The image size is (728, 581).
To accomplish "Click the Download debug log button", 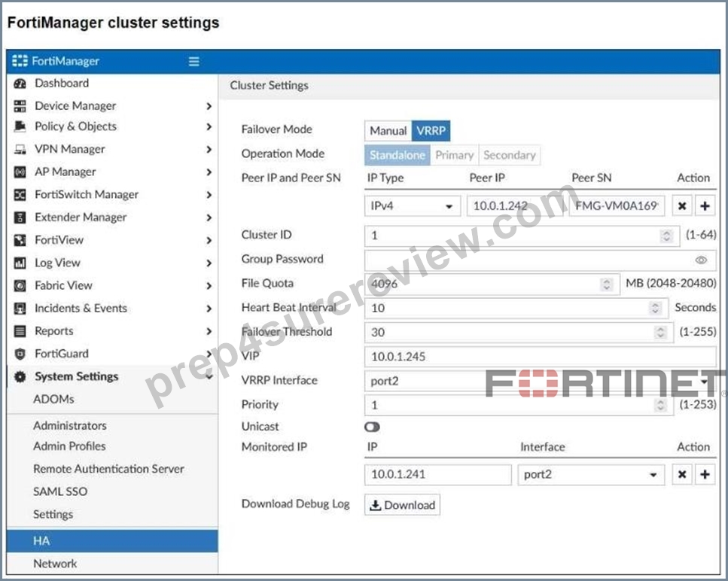I will (x=402, y=505).
